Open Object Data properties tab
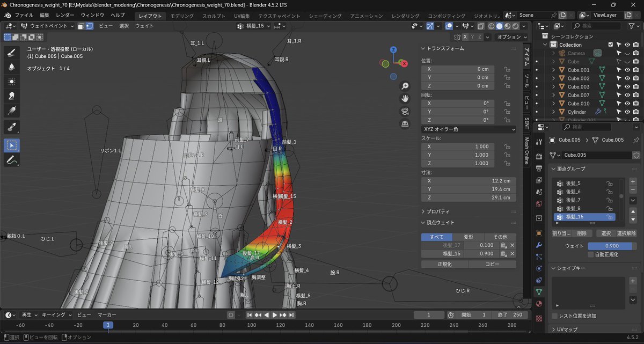Viewport: 644px width, 344px height. pos(539,292)
